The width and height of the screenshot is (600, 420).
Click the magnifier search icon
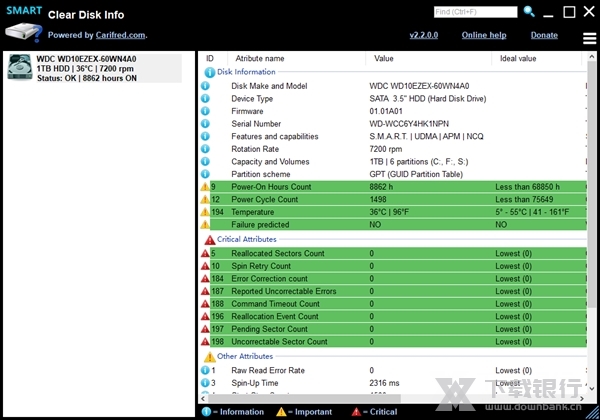tap(529, 12)
